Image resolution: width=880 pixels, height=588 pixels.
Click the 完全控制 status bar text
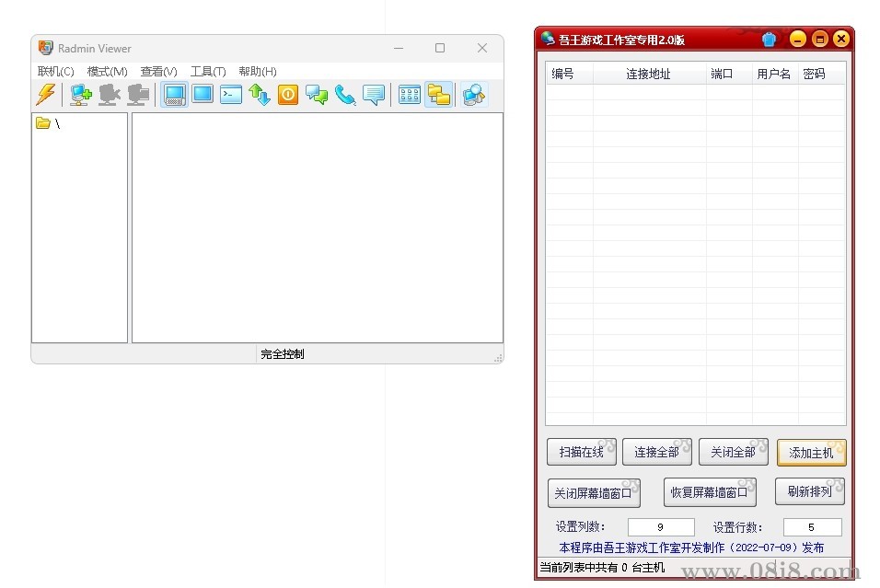pyautogui.click(x=283, y=354)
